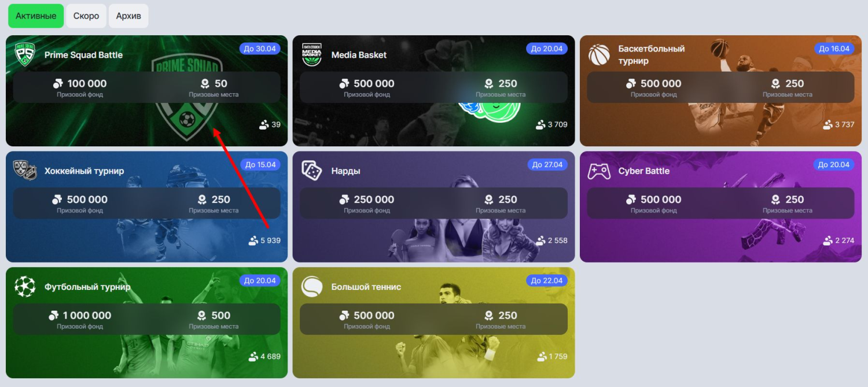This screenshot has width=868, height=387.
Task: Click the participants icon showing 3 709
Action: (540, 124)
